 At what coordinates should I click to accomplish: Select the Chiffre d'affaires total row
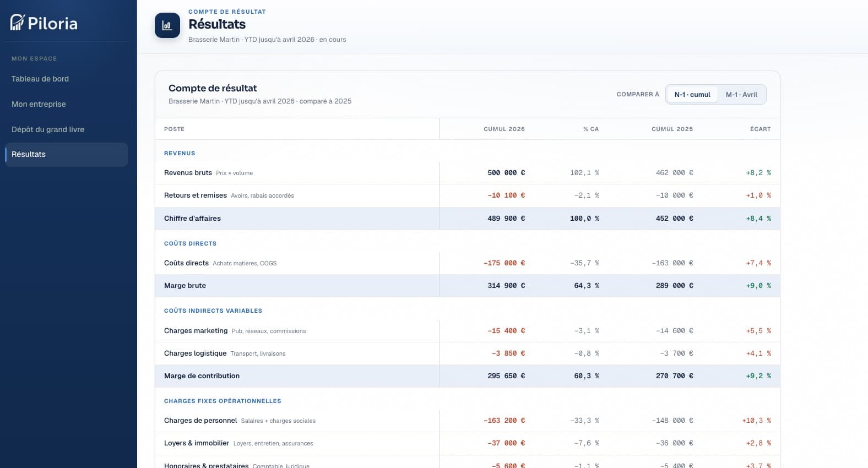468,219
